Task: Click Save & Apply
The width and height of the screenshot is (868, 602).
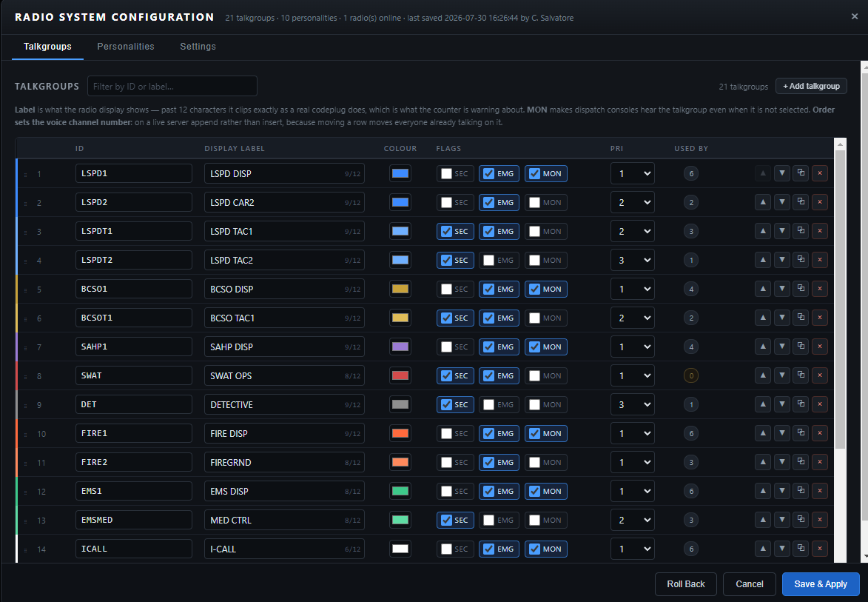Action: (821, 583)
